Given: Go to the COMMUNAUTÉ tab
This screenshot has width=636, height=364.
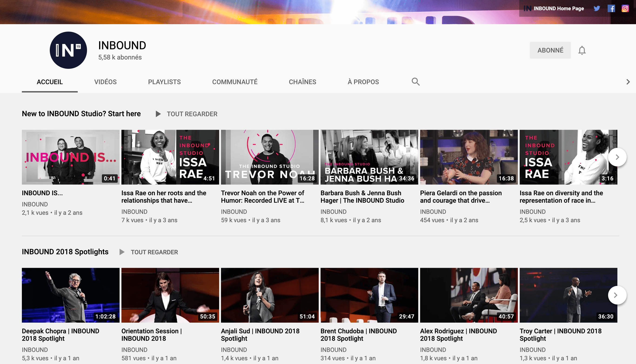Looking at the screenshot, I should pyautogui.click(x=235, y=82).
